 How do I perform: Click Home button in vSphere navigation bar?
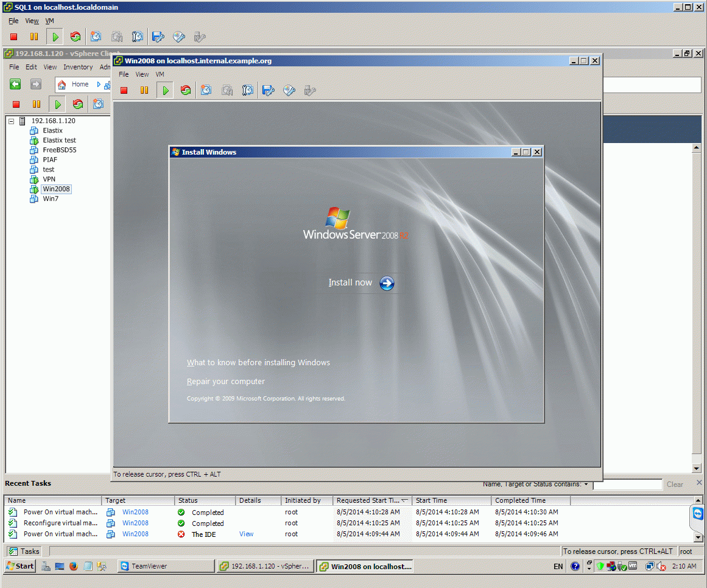pyautogui.click(x=75, y=84)
